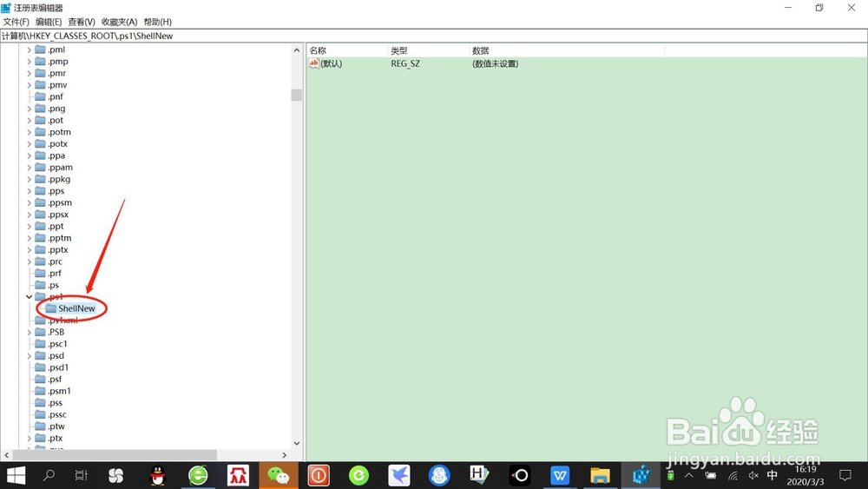Expand the .psd key
This screenshot has height=489, width=868.
coord(30,355)
